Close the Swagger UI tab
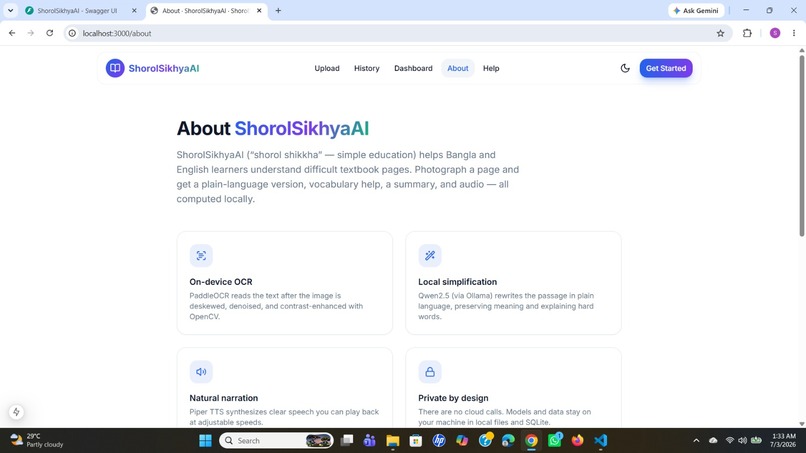 tap(134, 10)
